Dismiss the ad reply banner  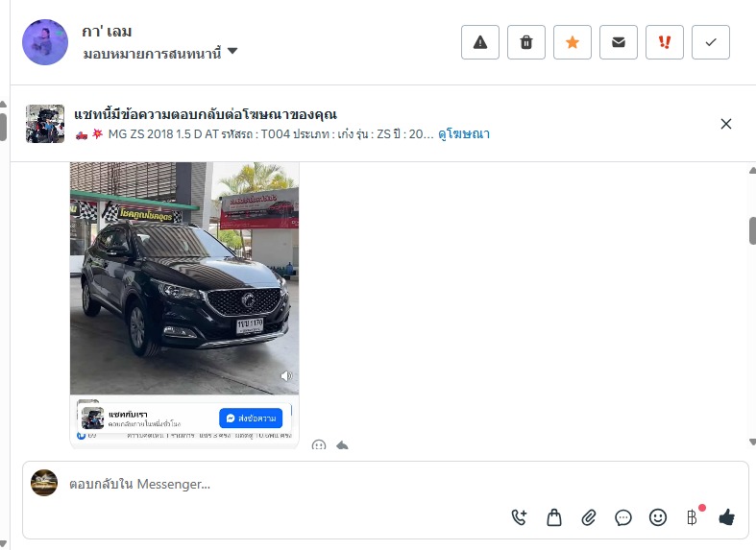tap(725, 124)
